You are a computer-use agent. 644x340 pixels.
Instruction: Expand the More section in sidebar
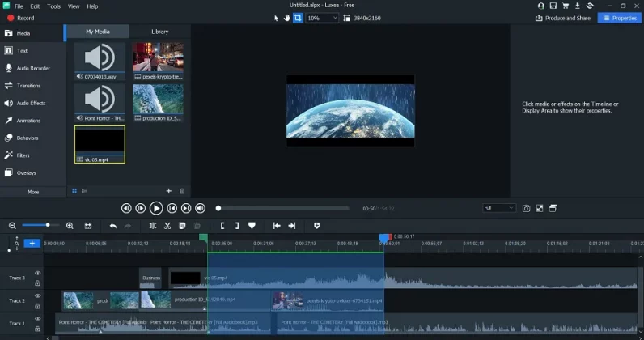pos(32,192)
